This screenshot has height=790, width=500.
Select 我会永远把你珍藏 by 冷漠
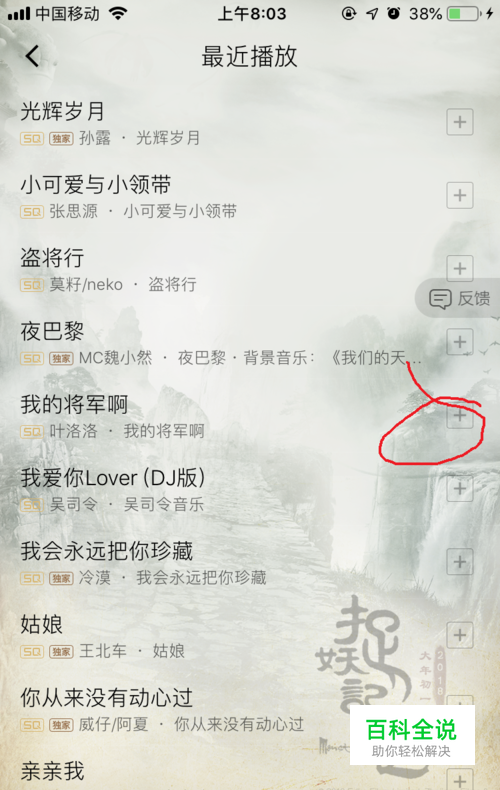[222, 562]
